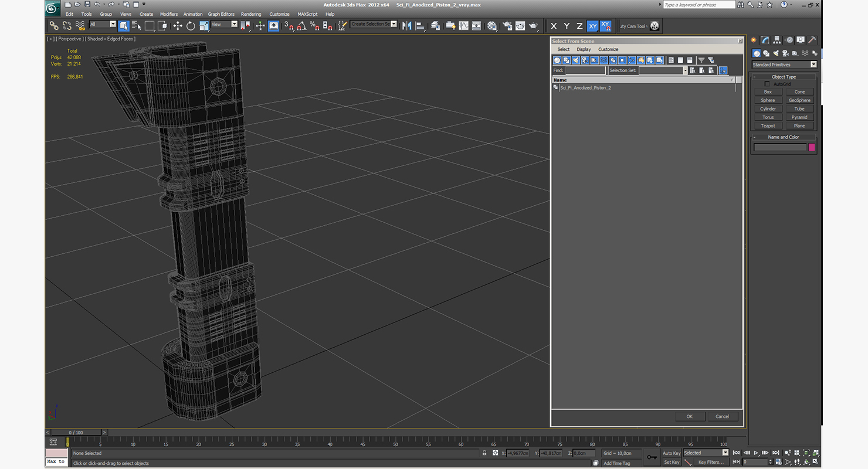
Task: Open reference coordinate system View dropdown
Action: click(x=224, y=25)
